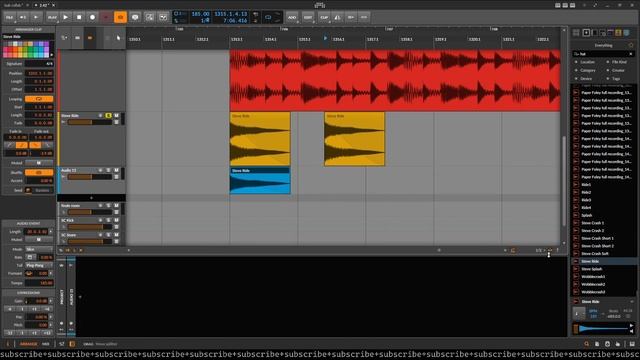Expand the Location filter
Image resolution: width=640 pixels, height=360 pixels.
pyautogui.click(x=585, y=62)
